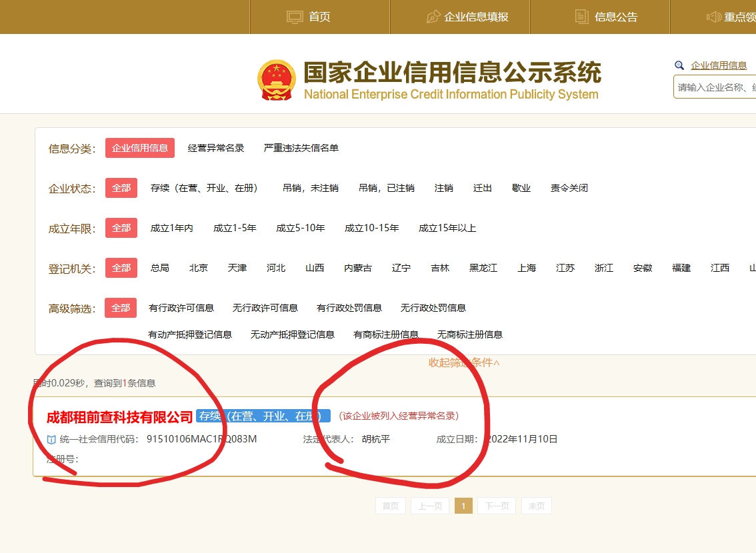Select 全部 for 企业状态
Image resolution: width=756 pixels, height=553 pixels.
(x=121, y=188)
